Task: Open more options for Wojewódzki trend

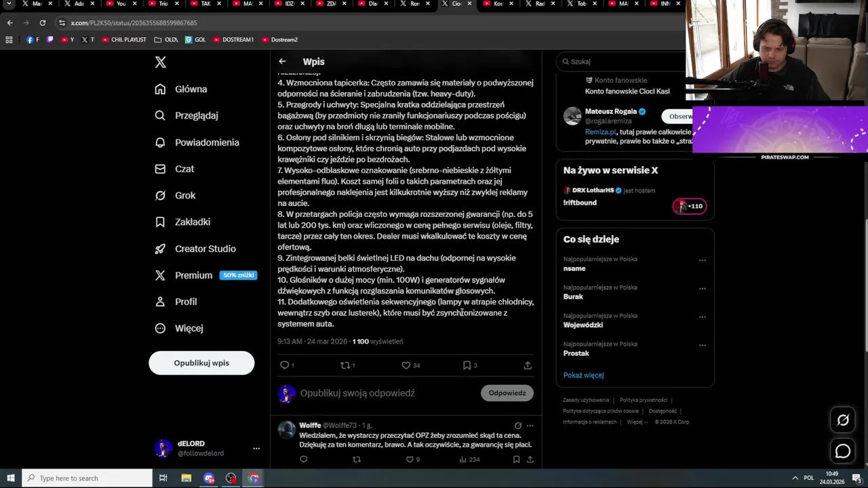Action: [x=703, y=317]
